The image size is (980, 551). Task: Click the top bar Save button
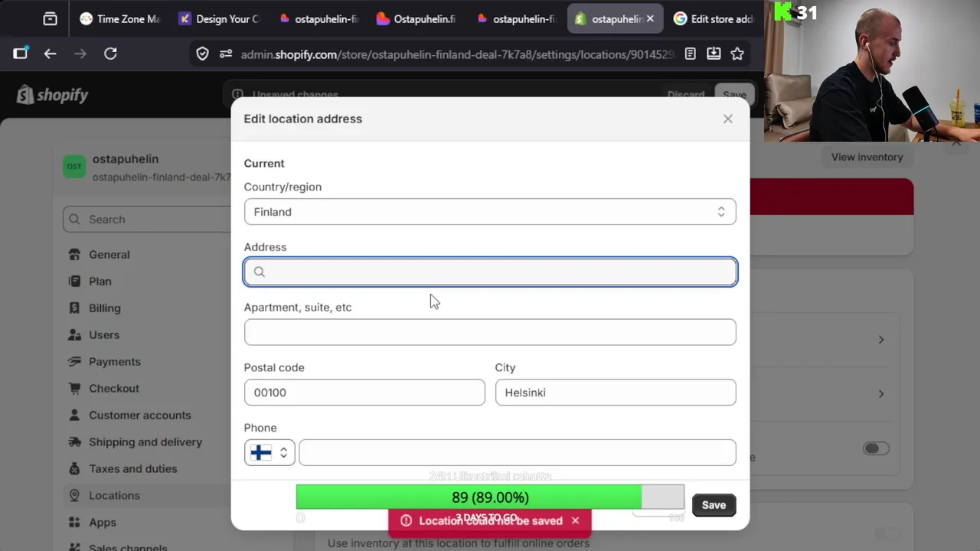coord(734,95)
